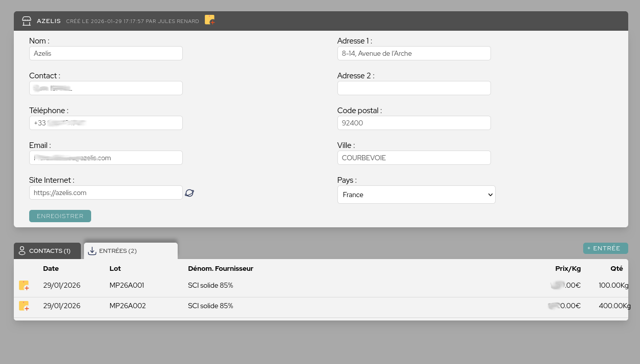Click the Date column header
This screenshot has height=364, width=640.
[x=51, y=268]
